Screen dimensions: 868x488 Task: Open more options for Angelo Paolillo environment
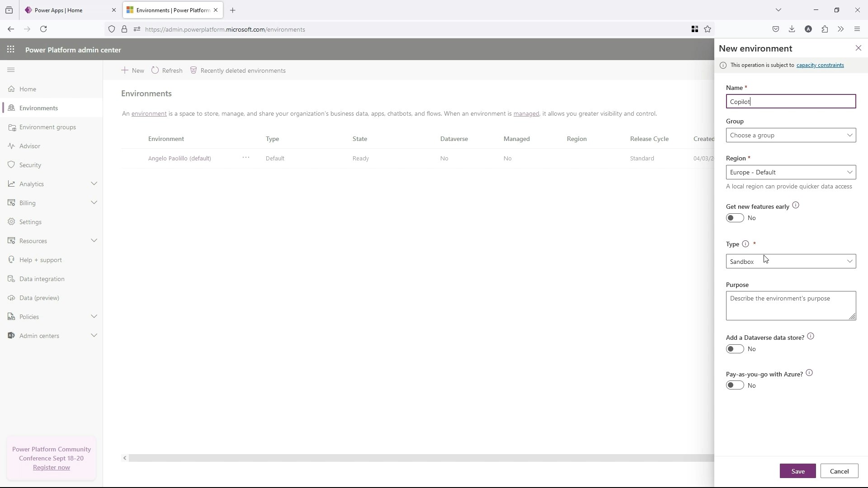point(245,158)
